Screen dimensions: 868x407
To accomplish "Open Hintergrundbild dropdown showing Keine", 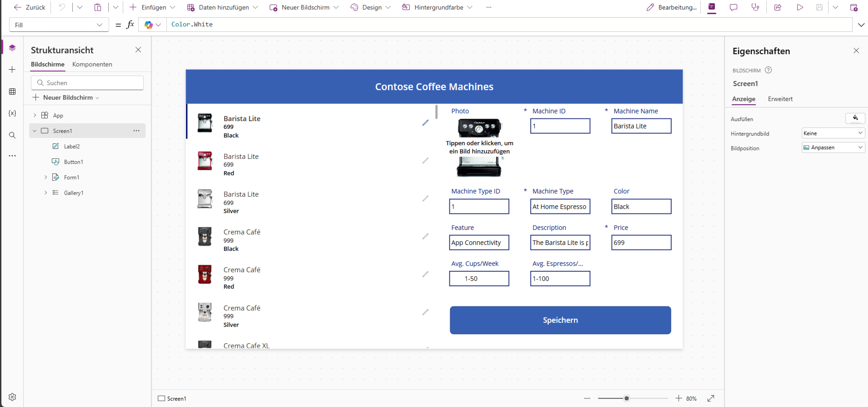I will tap(833, 133).
